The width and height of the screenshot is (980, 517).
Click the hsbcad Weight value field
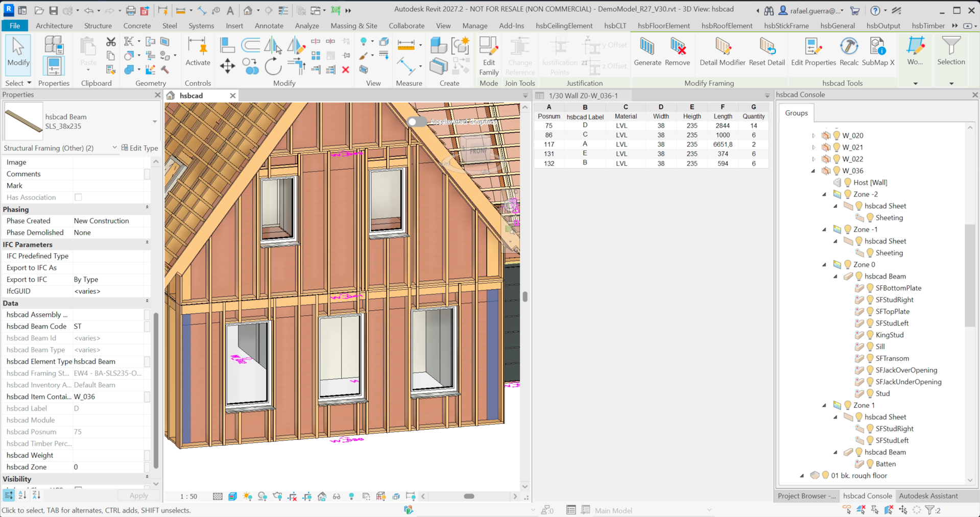tap(108, 455)
